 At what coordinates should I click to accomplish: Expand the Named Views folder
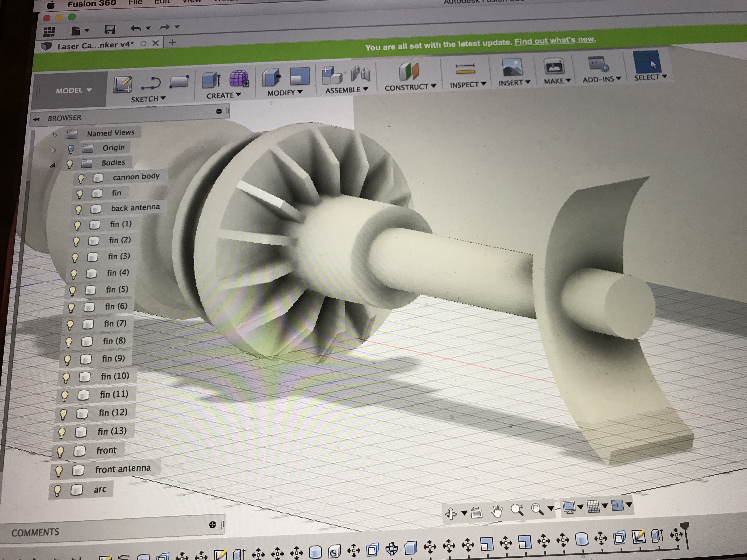click(55, 135)
